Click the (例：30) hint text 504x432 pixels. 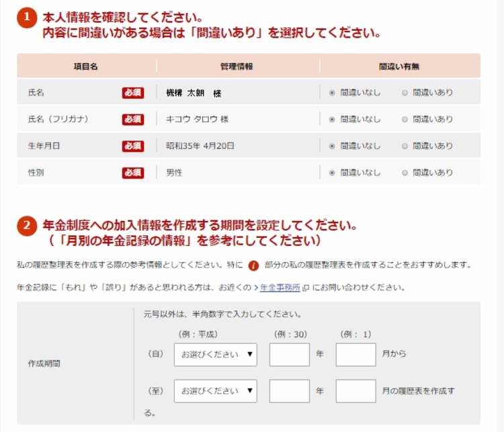pos(290,335)
